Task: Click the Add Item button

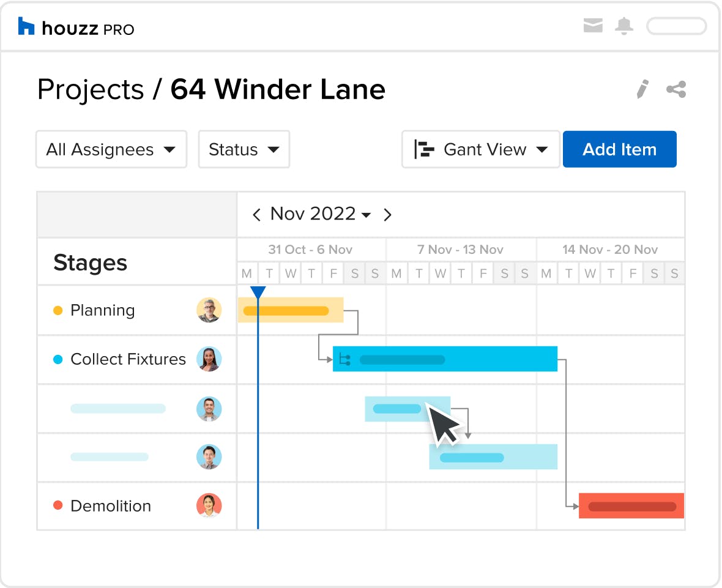Action: pos(619,150)
